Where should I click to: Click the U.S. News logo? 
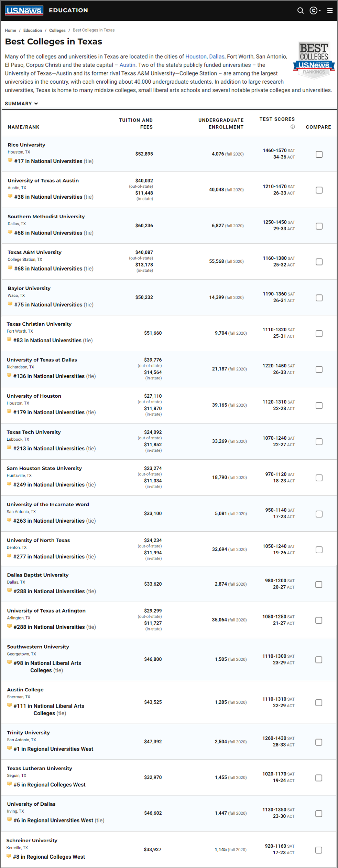(x=24, y=11)
